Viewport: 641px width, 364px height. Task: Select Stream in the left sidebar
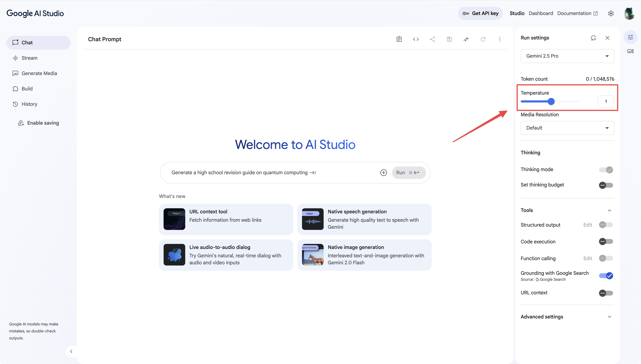click(29, 58)
